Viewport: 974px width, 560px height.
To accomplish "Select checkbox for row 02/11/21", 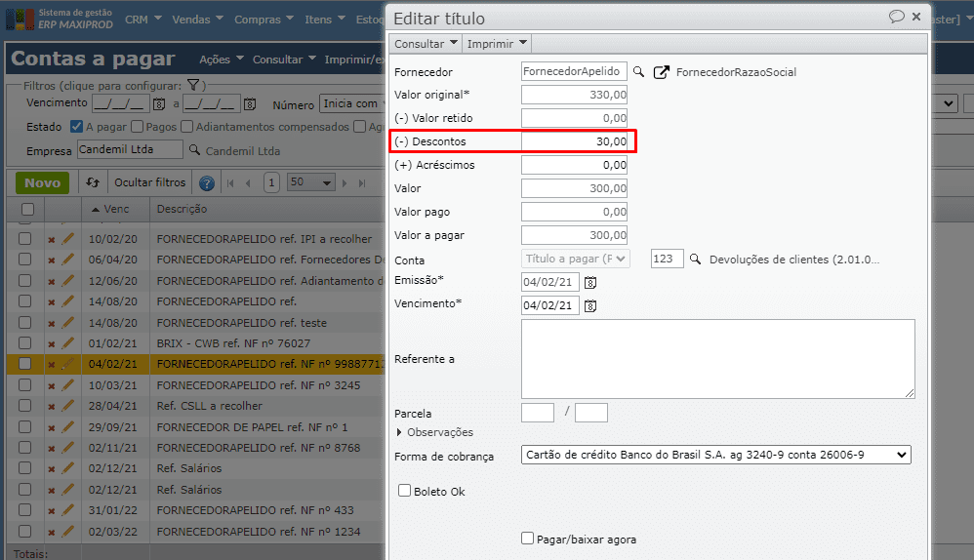I will coord(24,447).
